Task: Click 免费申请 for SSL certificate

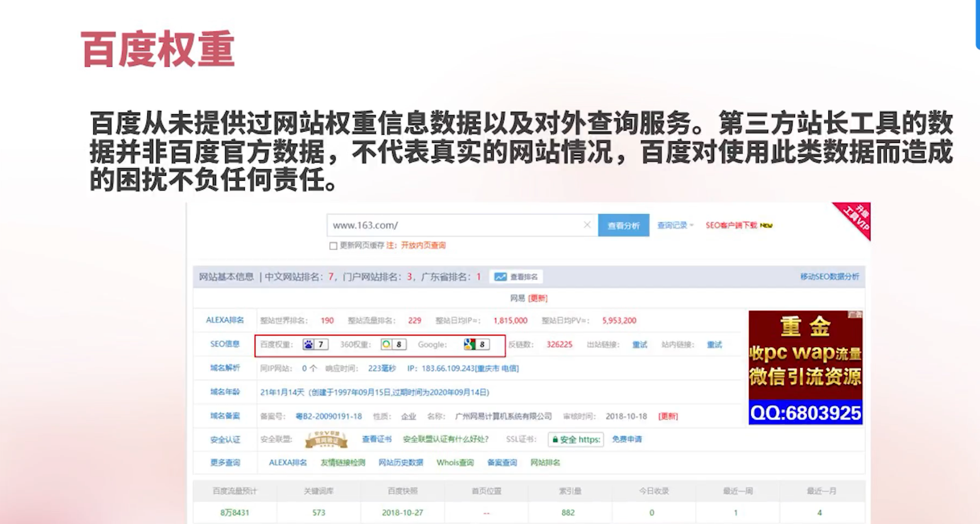Action: click(x=628, y=439)
